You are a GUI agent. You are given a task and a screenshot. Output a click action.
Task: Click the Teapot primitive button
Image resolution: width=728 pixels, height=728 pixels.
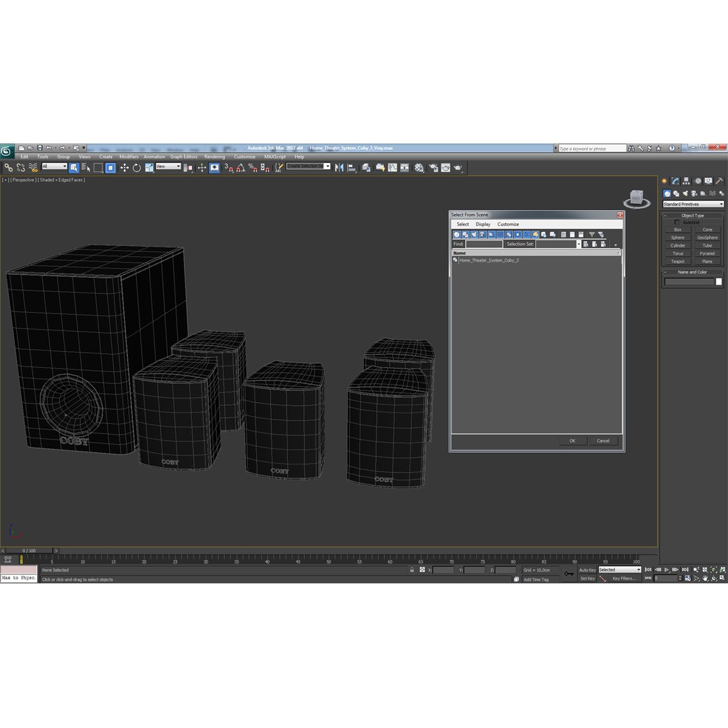pyautogui.click(x=677, y=262)
